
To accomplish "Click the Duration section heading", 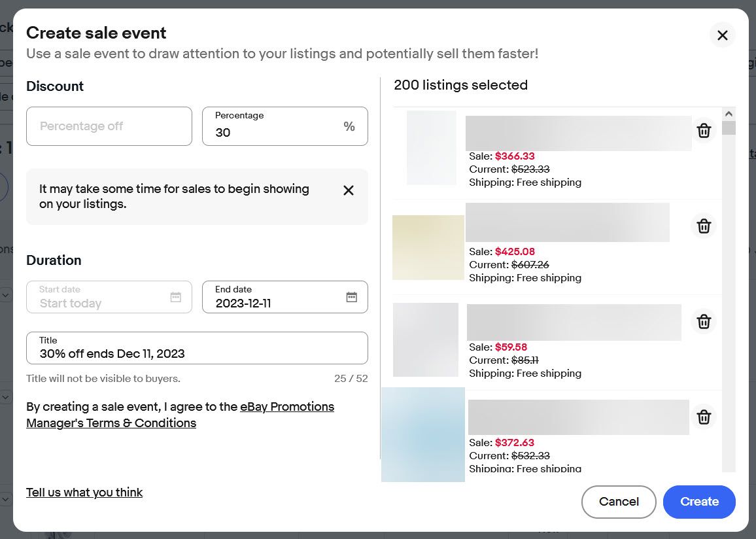I will pyautogui.click(x=54, y=260).
